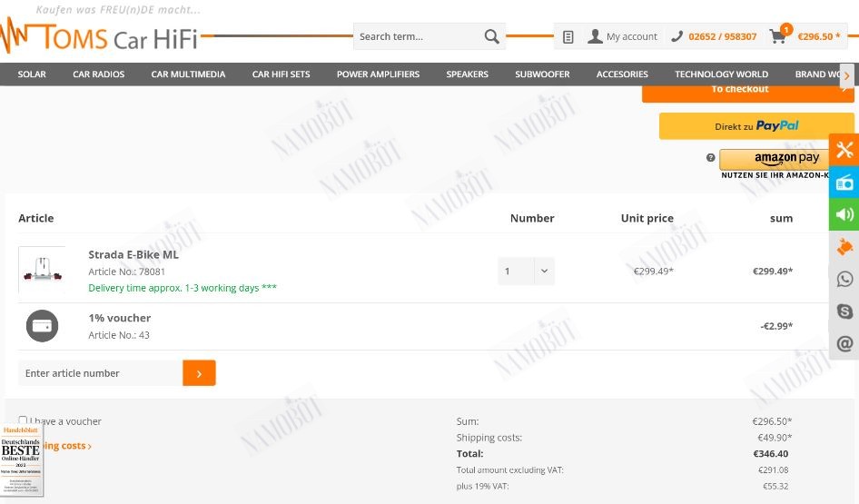Screen dimensions: 859x504
Task: Select the Sum €296.50 value
Action: point(772,421)
